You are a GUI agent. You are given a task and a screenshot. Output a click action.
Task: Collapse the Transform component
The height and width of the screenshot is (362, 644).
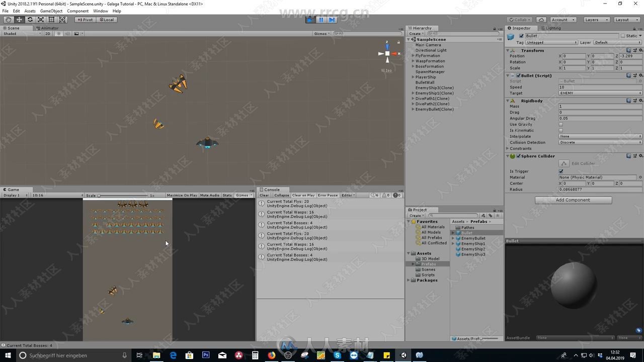508,50
